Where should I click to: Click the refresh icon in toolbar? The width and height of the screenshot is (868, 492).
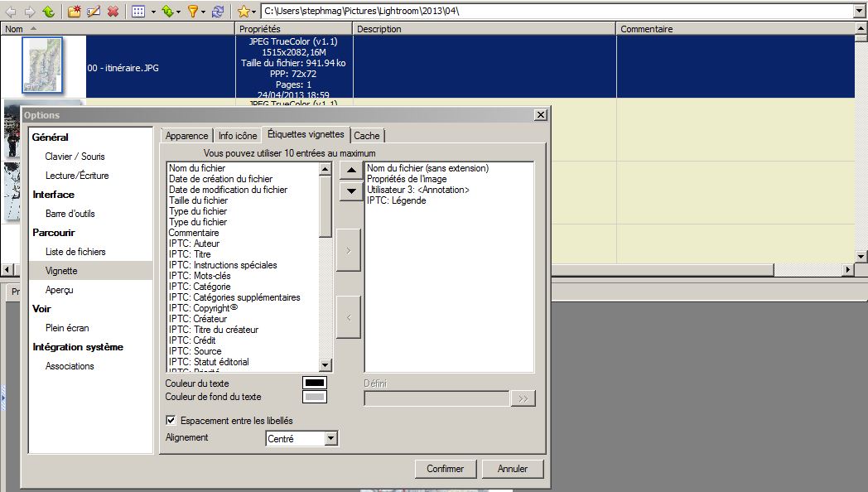click(x=218, y=12)
